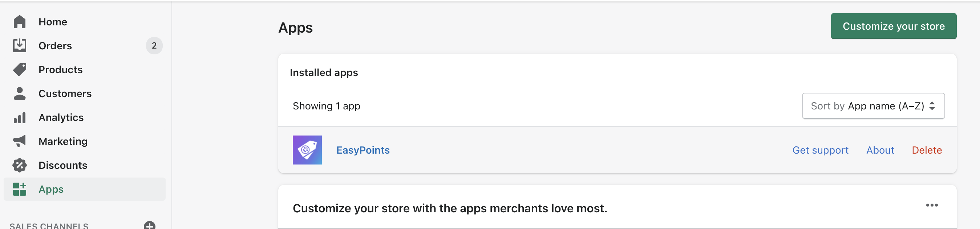Go to the Customers section

[x=65, y=93]
